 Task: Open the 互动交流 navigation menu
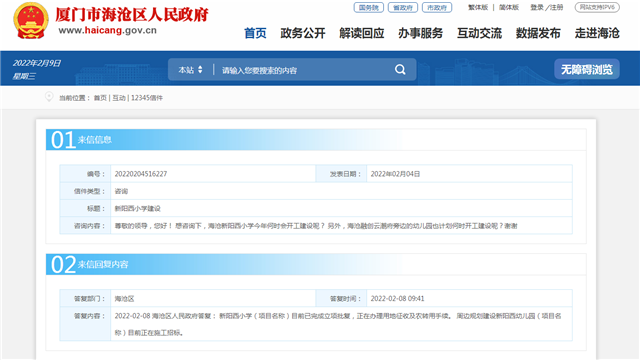coord(479,33)
